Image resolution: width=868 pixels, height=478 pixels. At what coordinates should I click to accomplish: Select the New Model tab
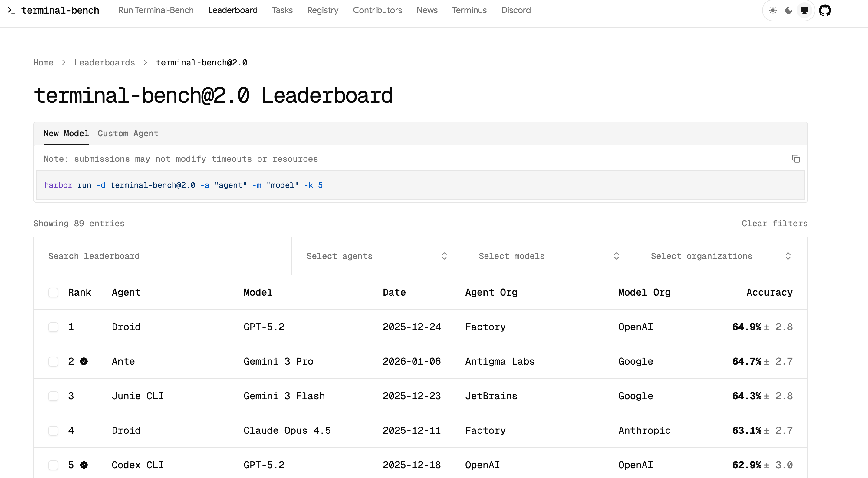point(66,134)
